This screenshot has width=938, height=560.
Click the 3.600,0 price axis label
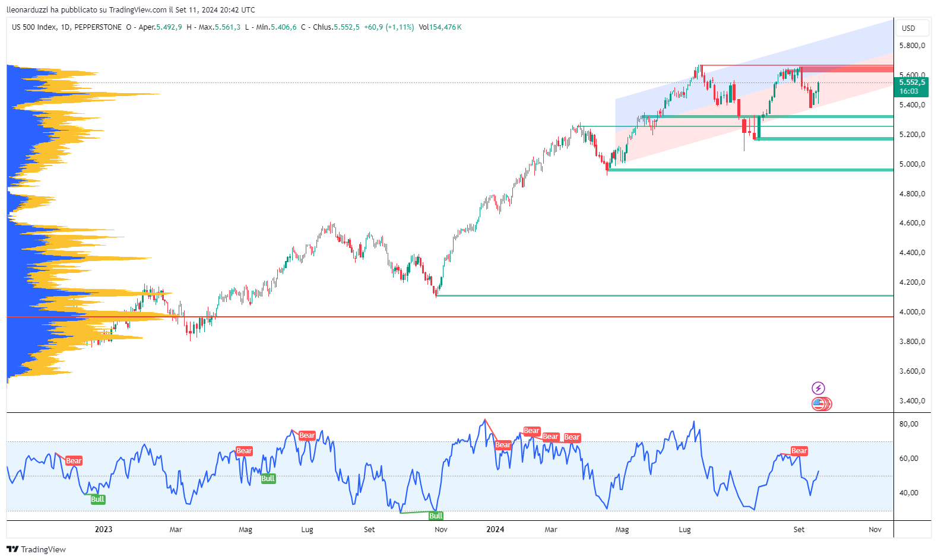click(x=912, y=371)
